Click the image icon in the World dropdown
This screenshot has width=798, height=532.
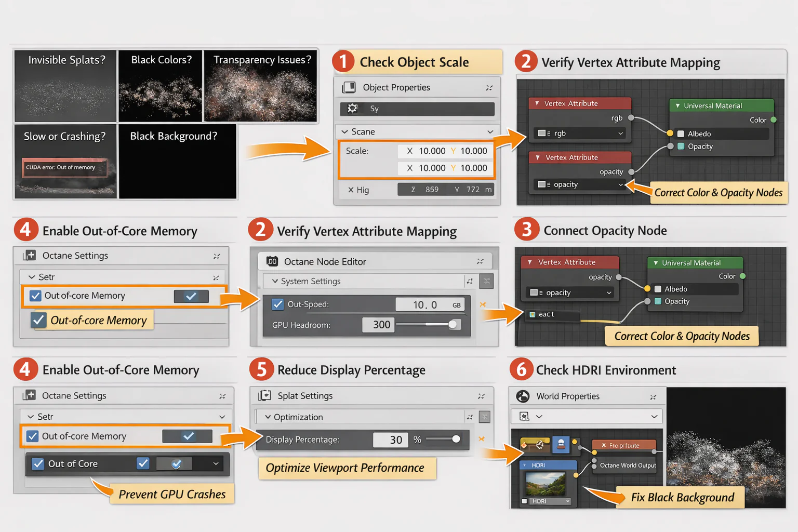tap(524, 416)
